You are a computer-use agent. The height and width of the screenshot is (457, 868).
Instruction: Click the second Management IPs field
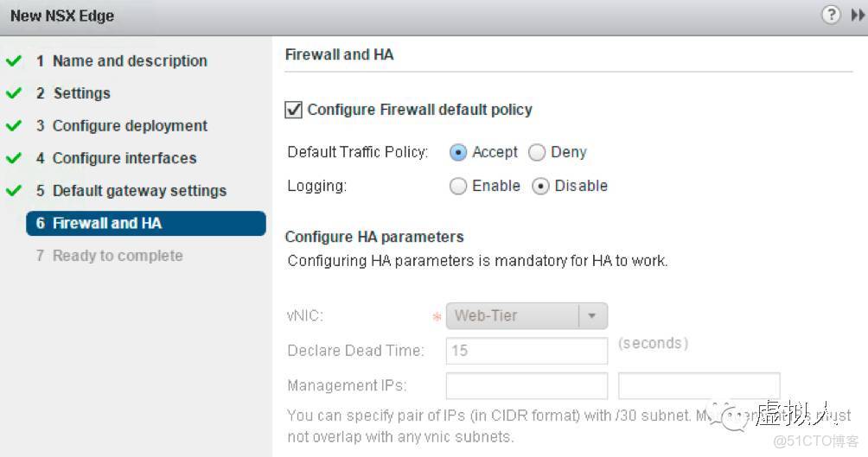pos(699,385)
